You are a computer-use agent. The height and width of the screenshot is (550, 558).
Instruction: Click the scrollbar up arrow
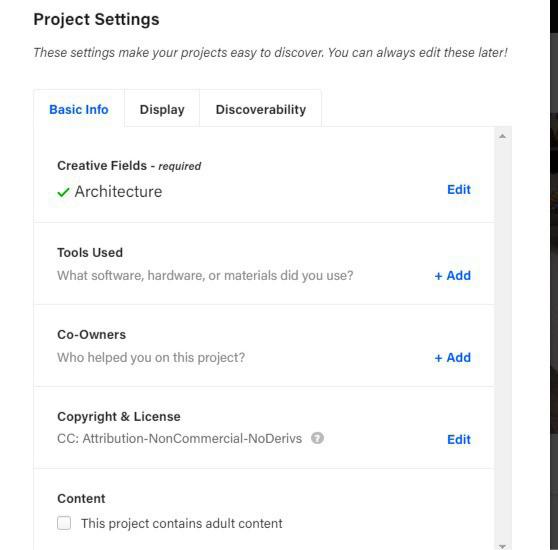[502, 136]
